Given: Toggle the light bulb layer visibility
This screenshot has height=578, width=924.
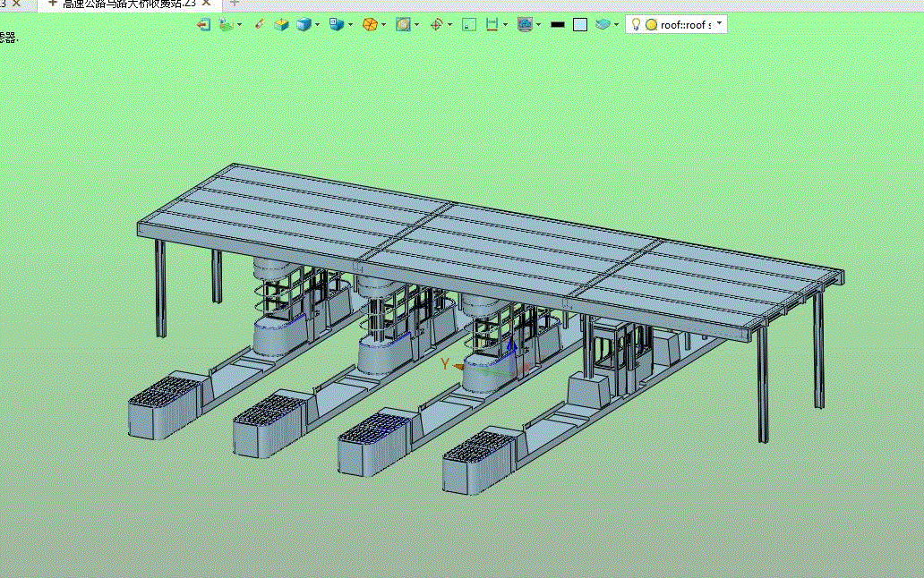Looking at the screenshot, I should click(x=636, y=24).
